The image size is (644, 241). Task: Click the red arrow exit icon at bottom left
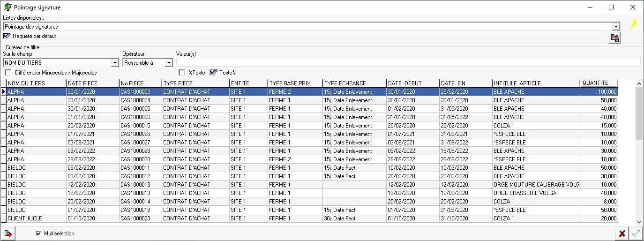8,233
